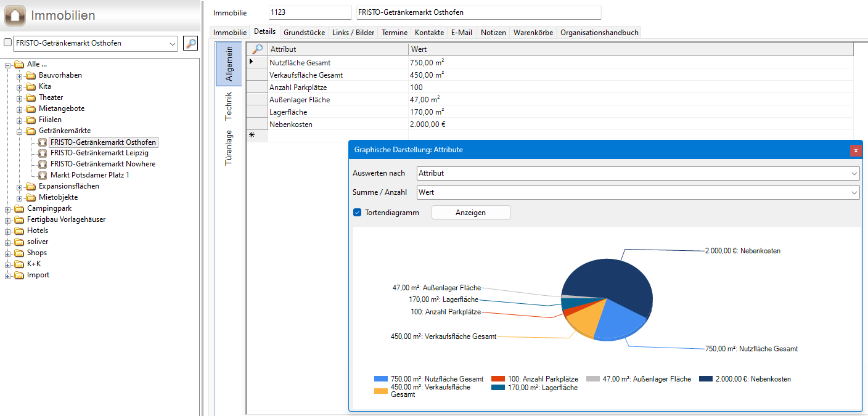This screenshot has width=868, height=416.
Task: Click the Campingpark folder icon
Action: pos(19,208)
